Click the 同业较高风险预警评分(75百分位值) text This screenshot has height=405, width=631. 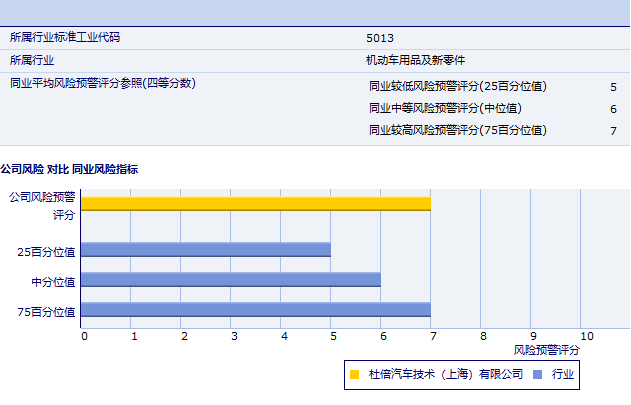(458, 130)
